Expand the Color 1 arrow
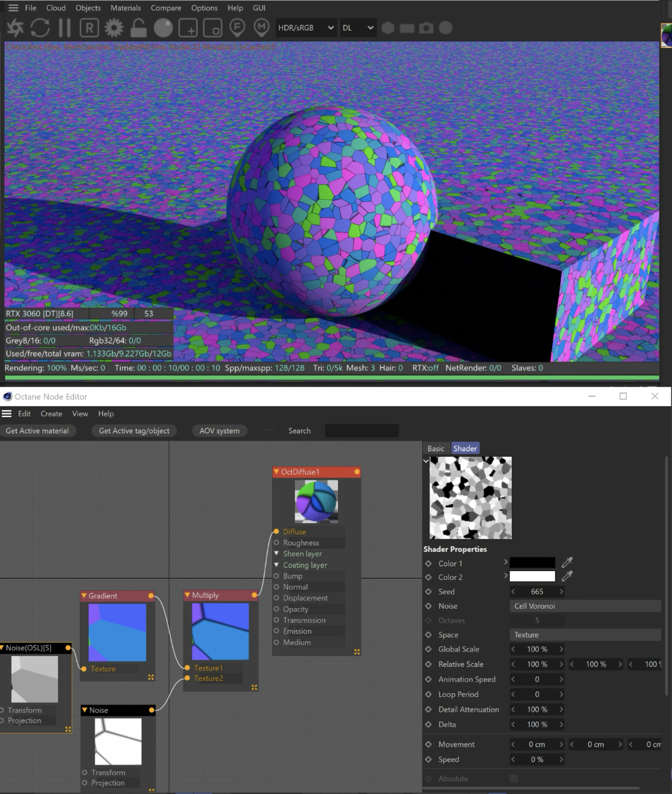The height and width of the screenshot is (794, 672). 506,562
